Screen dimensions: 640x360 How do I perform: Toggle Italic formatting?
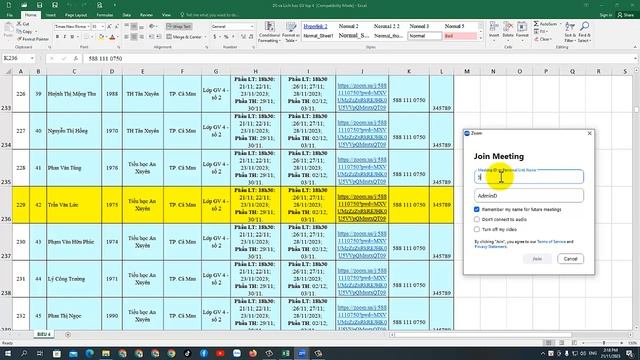click(64, 37)
